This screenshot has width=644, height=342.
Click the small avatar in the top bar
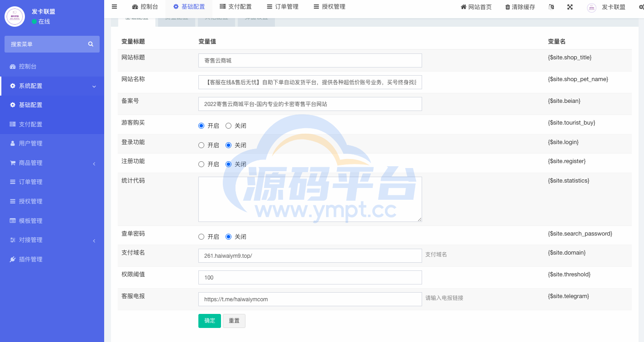[591, 7]
